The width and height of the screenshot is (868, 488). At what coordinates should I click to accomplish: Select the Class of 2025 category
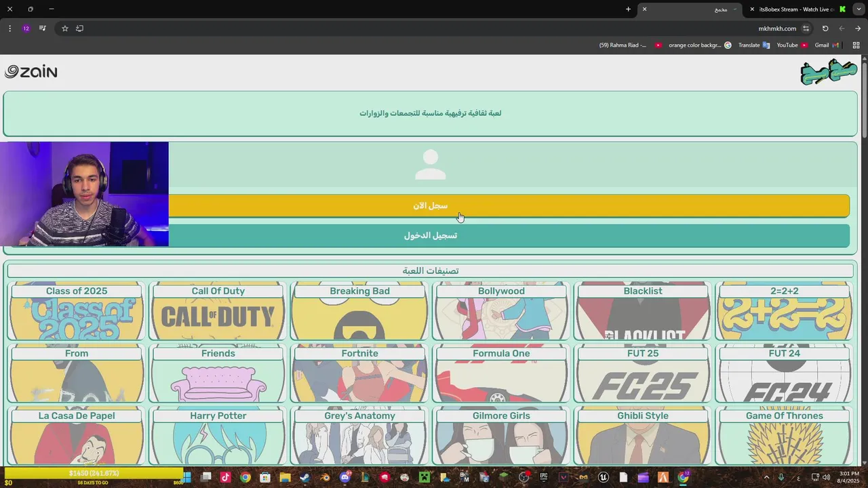pos(77,310)
